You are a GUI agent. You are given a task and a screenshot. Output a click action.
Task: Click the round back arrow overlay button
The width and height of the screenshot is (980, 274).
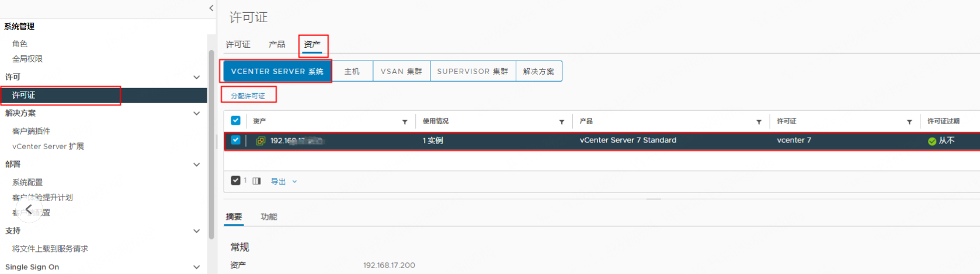pyautogui.click(x=29, y=209)
